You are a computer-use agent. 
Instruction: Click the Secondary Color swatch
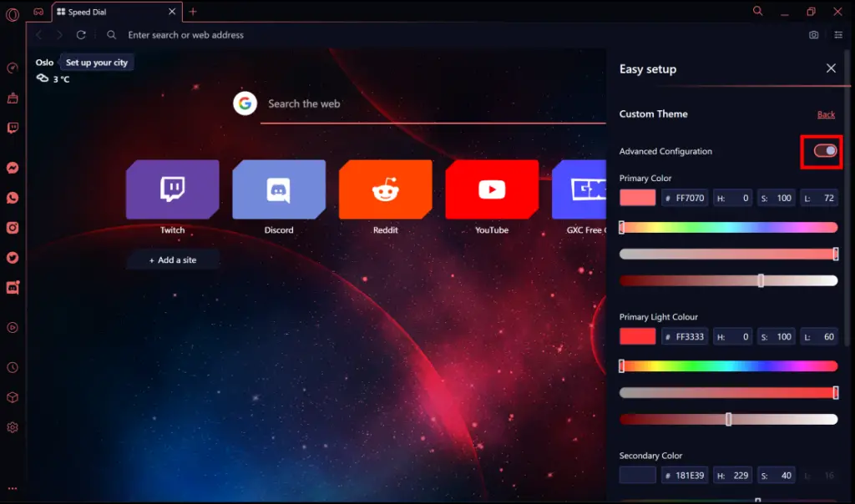point(637,475)
